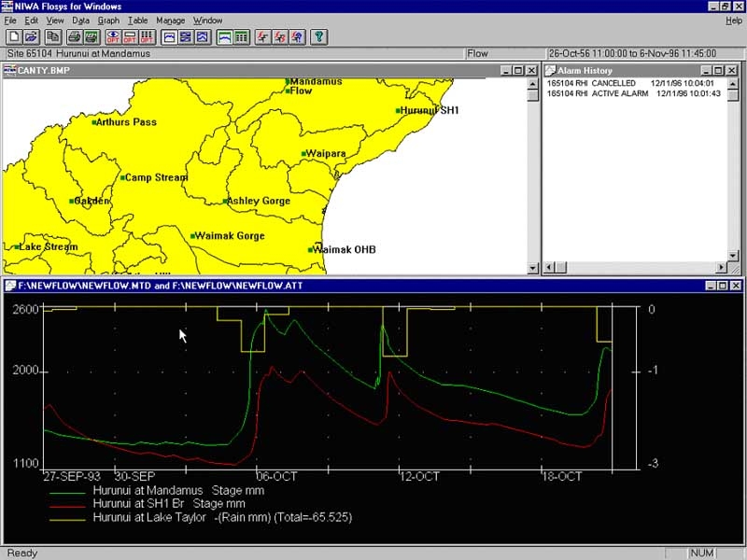Open the CANTY.BMP window control menu icon

(x=10, y=71)
